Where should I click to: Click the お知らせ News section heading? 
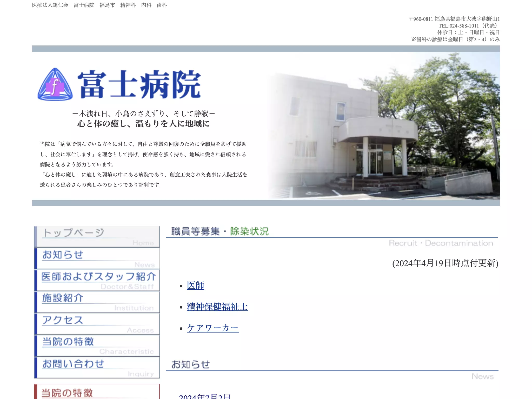(x=190, y=364)
